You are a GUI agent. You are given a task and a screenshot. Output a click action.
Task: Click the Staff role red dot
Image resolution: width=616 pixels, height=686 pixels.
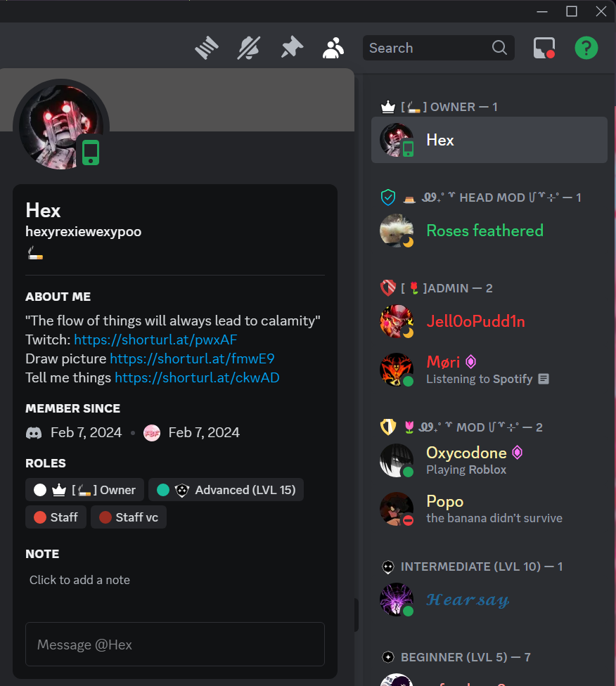click(40, 517)
